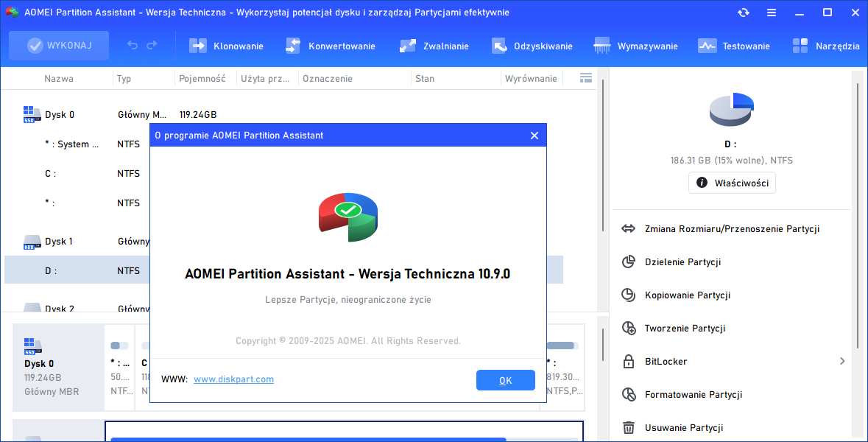The image size is (868, 442).
Task: Open the Narzędzia toolbar menu
Action: click(826, 46)
